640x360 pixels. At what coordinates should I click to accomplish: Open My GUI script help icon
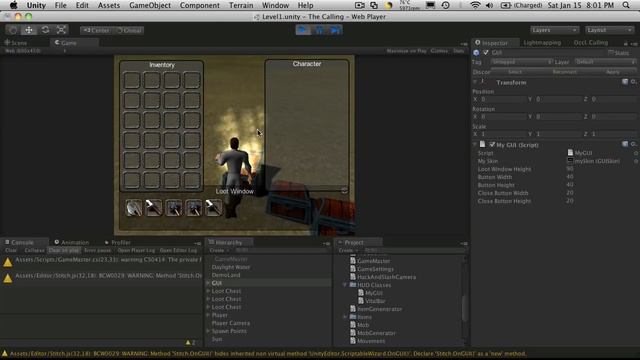tap(625, 144)
